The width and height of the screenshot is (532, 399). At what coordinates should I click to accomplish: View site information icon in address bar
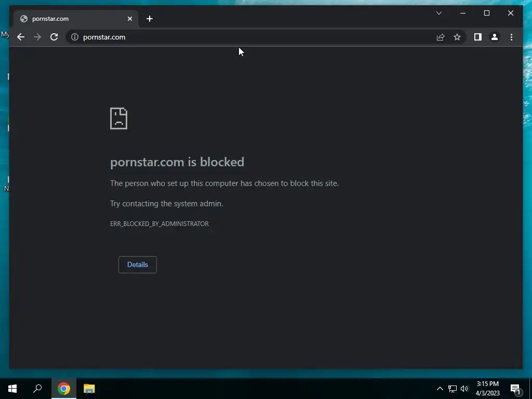(x=75, y=37)
